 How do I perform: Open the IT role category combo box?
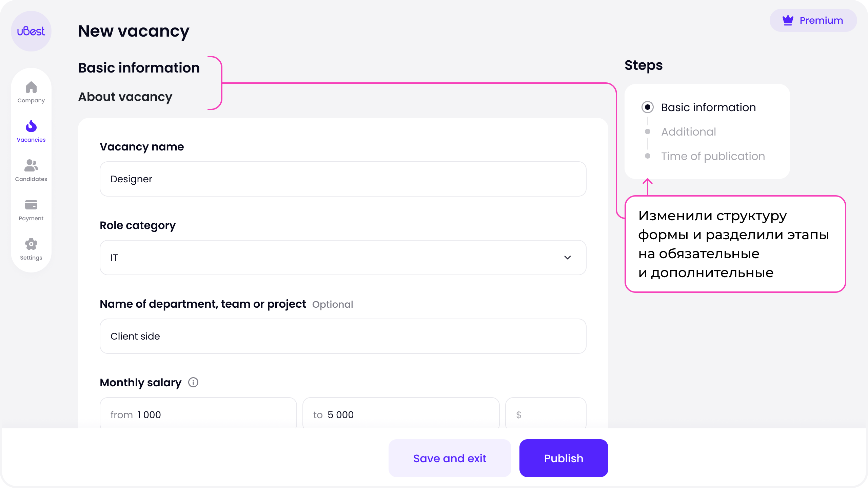(x=343, y=258)
